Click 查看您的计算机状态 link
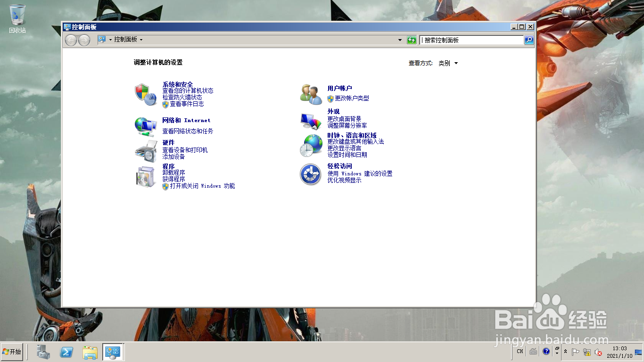The width and height of the screenshot is (644, 362). [188, 90]
